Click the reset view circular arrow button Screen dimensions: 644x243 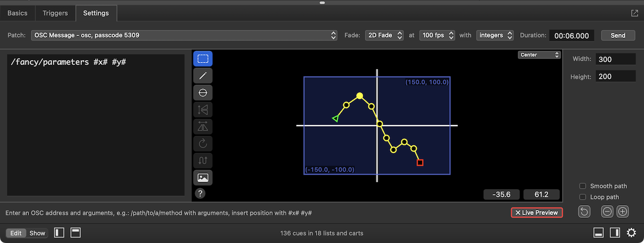coord(584,212)
